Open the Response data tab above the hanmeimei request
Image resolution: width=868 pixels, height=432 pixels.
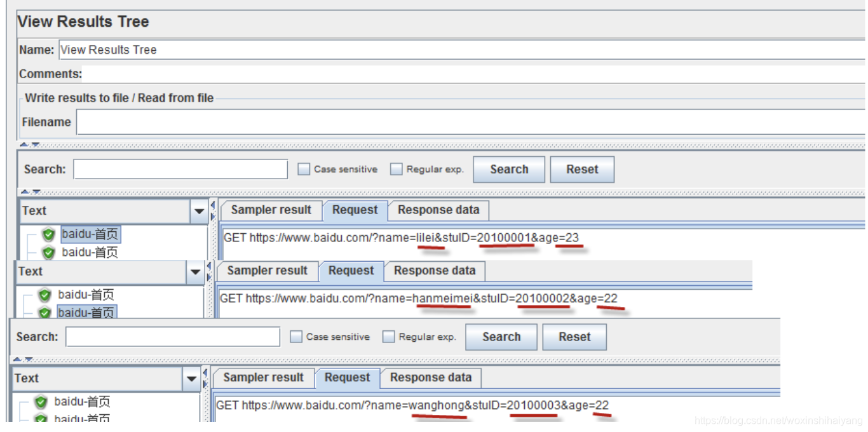pos(435,271)
